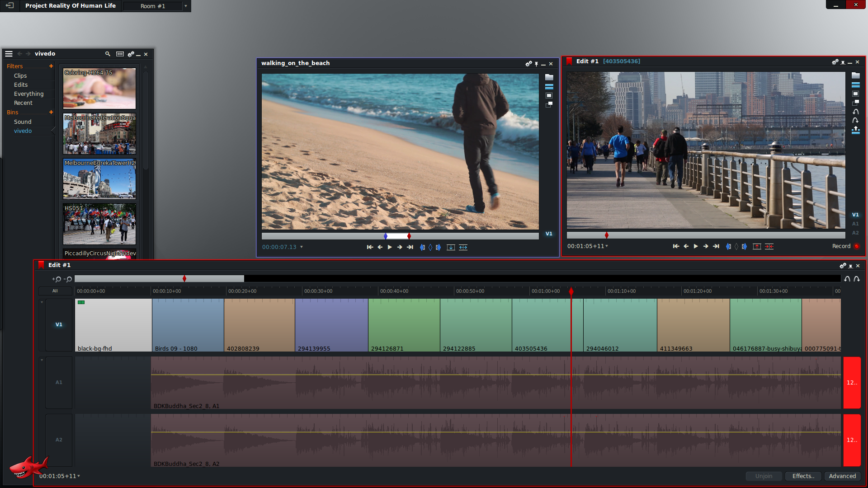Click the All tracks toggle on the timeline

55,291
